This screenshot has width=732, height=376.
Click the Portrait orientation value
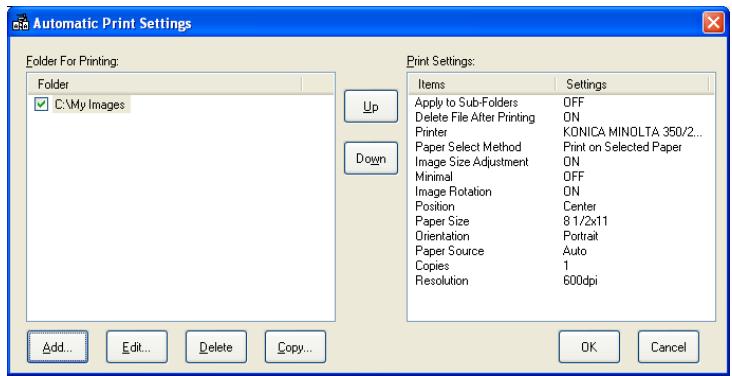click(x=580, y=236)
